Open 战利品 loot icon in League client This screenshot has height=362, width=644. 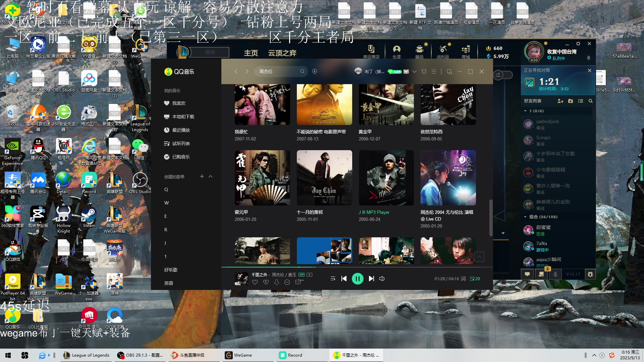point(443,52)
